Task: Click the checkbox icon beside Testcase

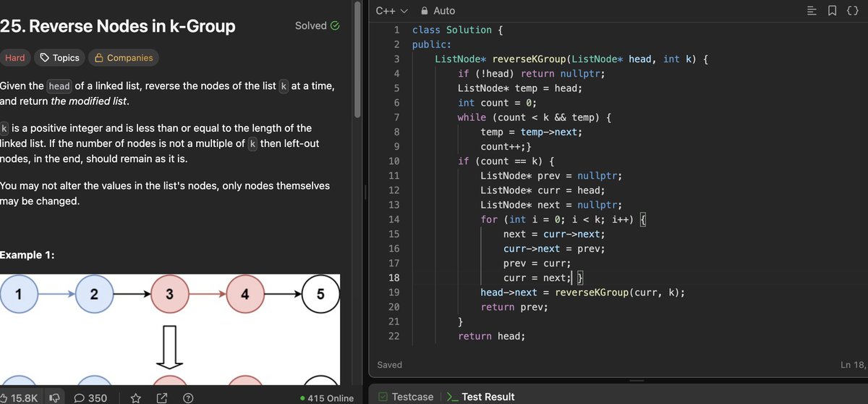Action: click(383, 397)
